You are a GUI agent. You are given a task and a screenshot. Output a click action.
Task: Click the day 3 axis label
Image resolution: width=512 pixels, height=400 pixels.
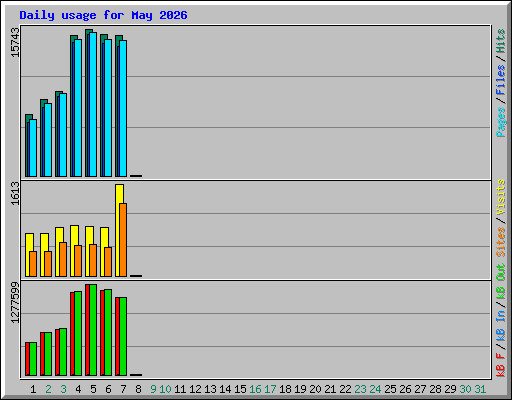pos(63,389)
